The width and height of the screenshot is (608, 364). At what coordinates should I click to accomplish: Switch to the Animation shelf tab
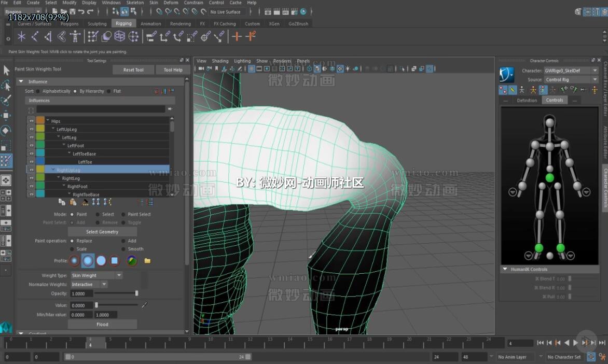click(151, 23)
